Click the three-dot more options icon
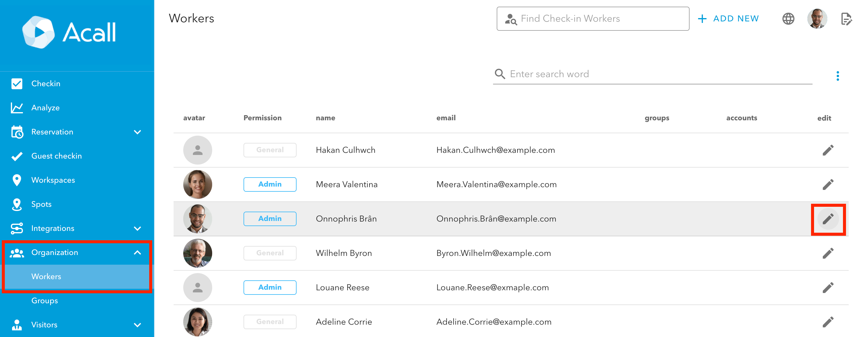868x337 pixels. (x=837, y=76)
